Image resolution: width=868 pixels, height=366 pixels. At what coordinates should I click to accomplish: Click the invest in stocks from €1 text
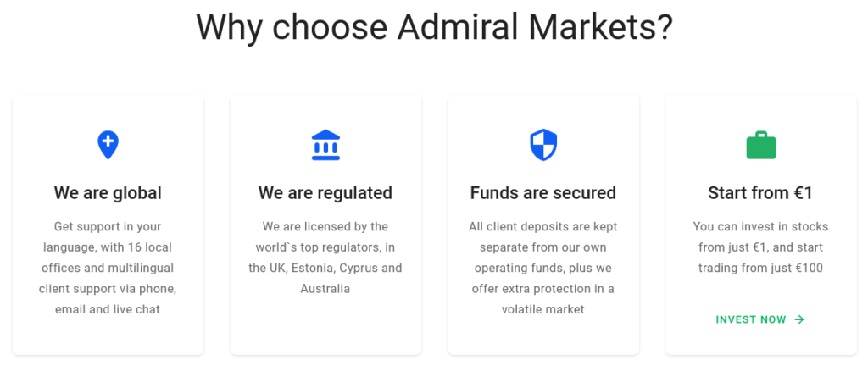[760, 247]
